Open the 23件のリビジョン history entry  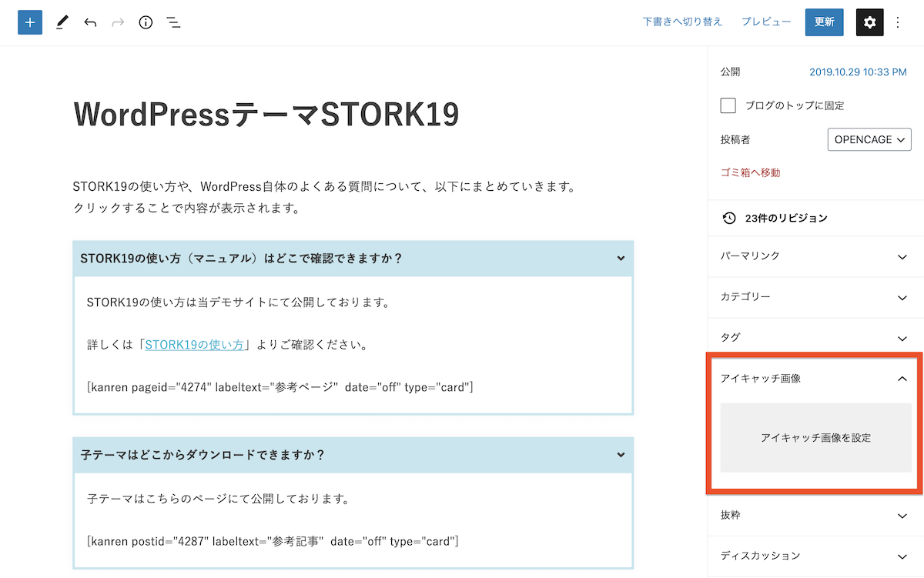(816, 218)
